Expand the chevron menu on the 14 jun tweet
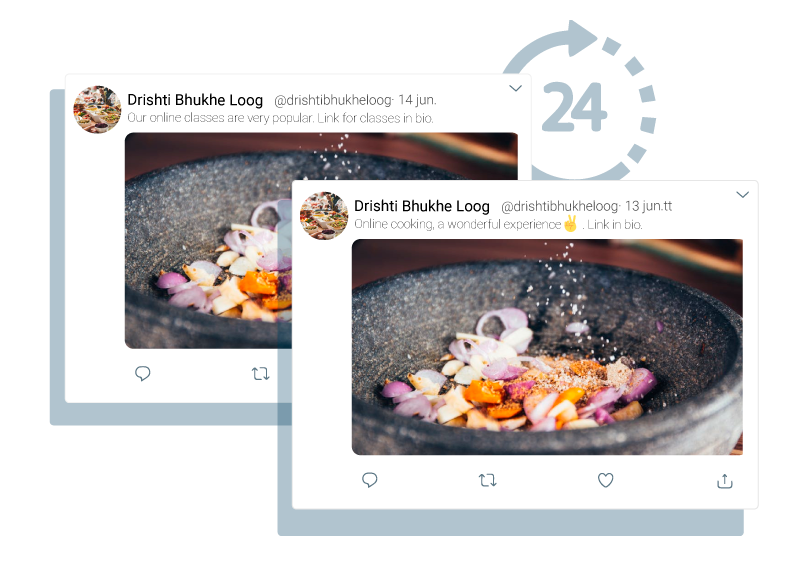 [x=515, y=88]
